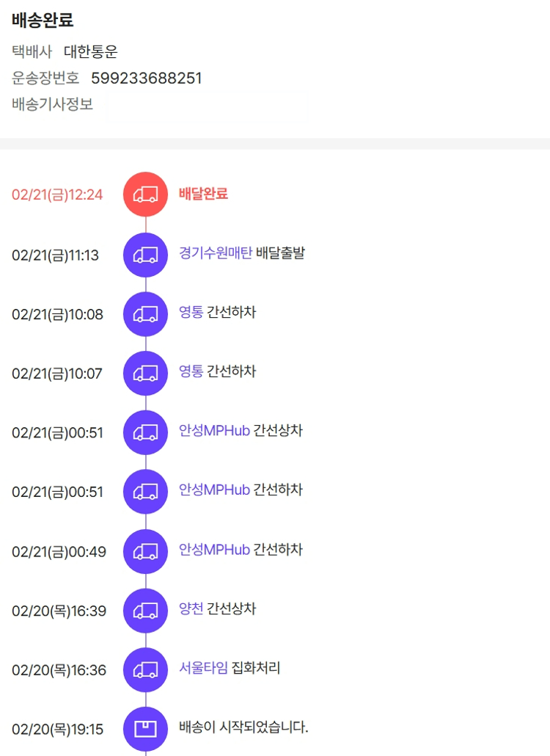
Task: Click the truck icon beside 경기수원매탄 배달출발
Action: [x=145, y=255]
